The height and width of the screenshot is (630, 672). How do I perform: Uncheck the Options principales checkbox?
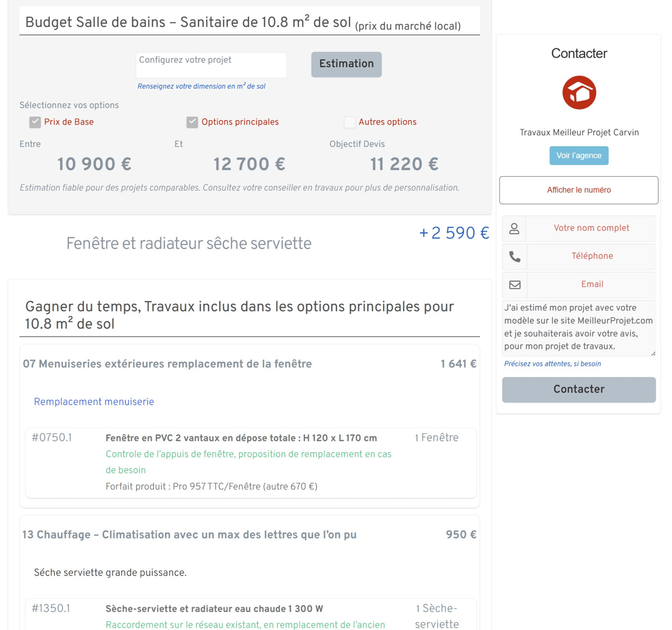tap(192, 122)
